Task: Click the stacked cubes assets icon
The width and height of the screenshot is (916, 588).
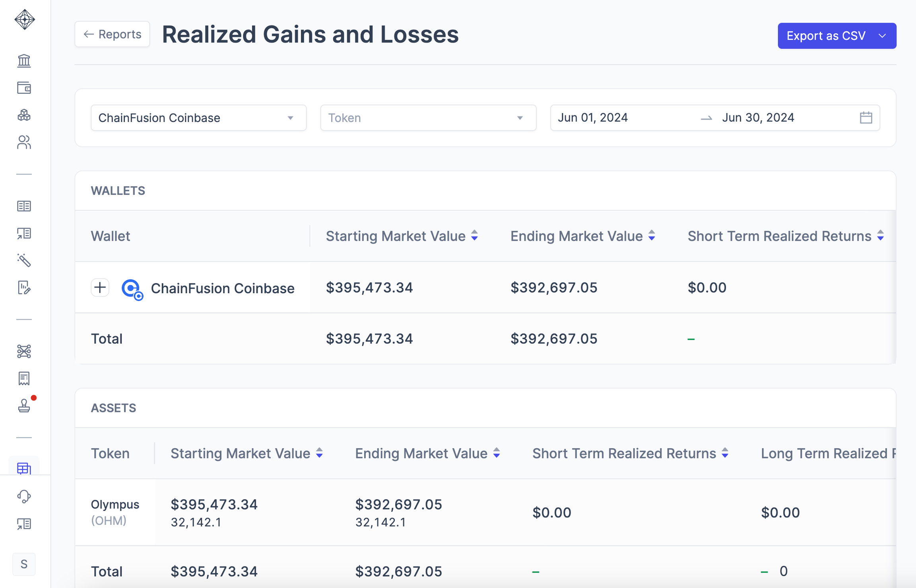Action: click(x=24, y=115)
